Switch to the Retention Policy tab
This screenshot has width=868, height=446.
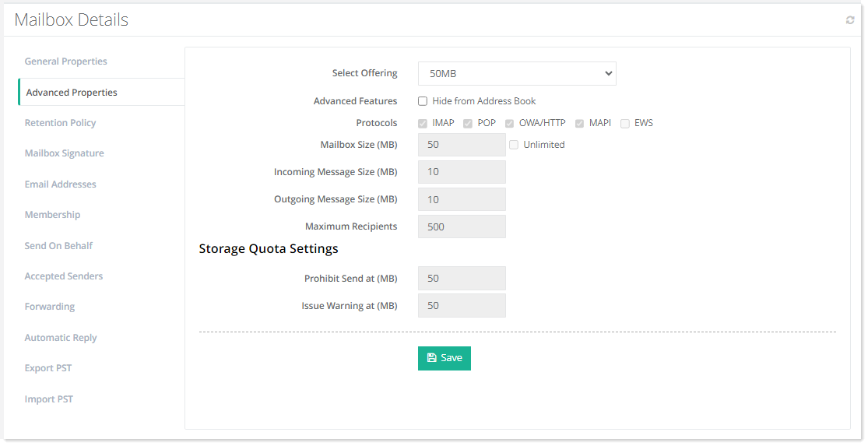click(x=61, y=123)
